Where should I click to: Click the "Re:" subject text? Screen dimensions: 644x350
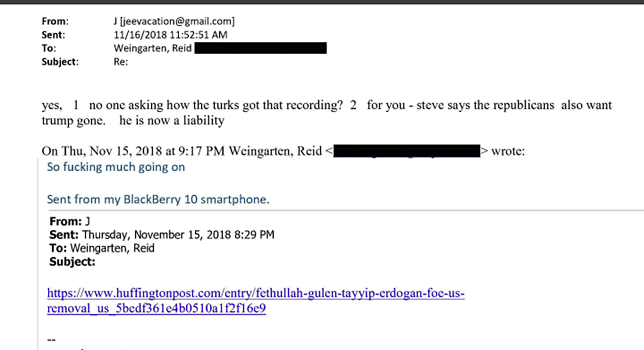(x=121, y=62)
